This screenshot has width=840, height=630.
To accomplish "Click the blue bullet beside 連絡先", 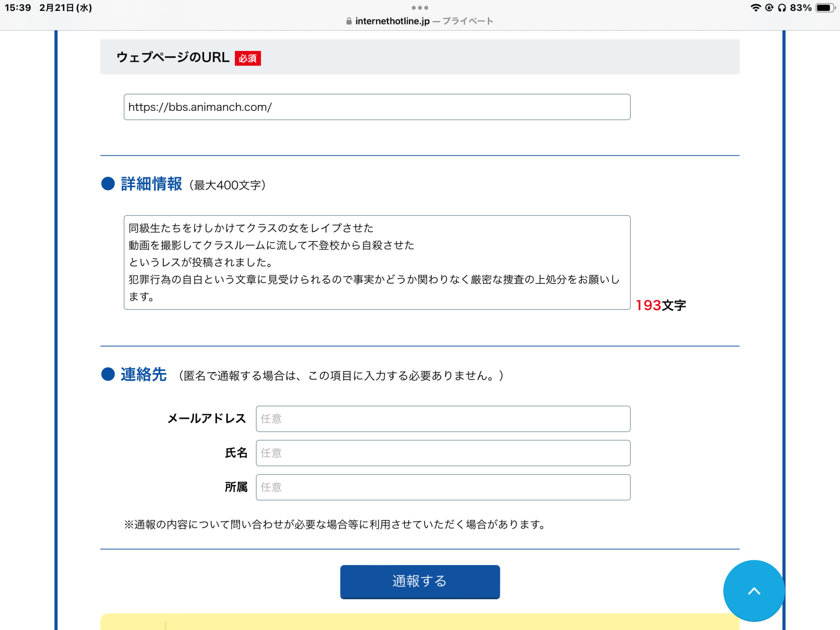I will click(x=108, y=374).
